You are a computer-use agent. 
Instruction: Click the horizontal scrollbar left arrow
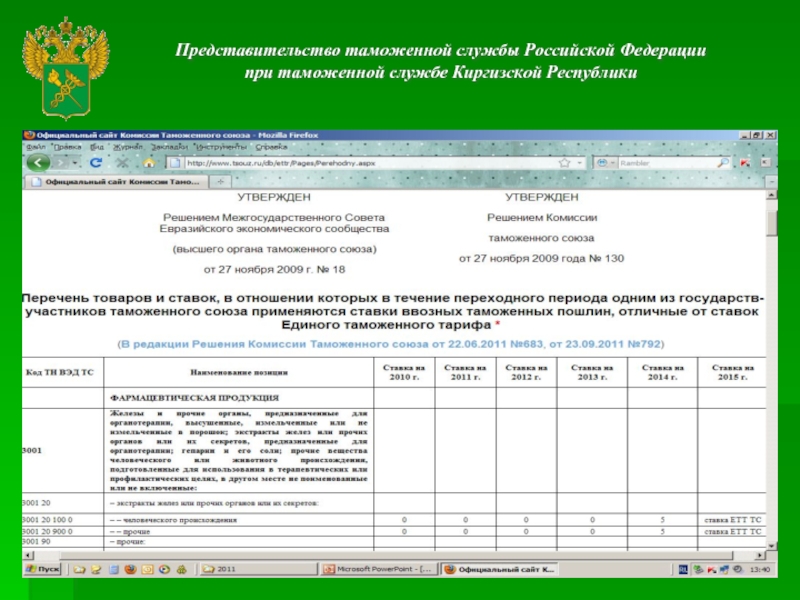29,555
